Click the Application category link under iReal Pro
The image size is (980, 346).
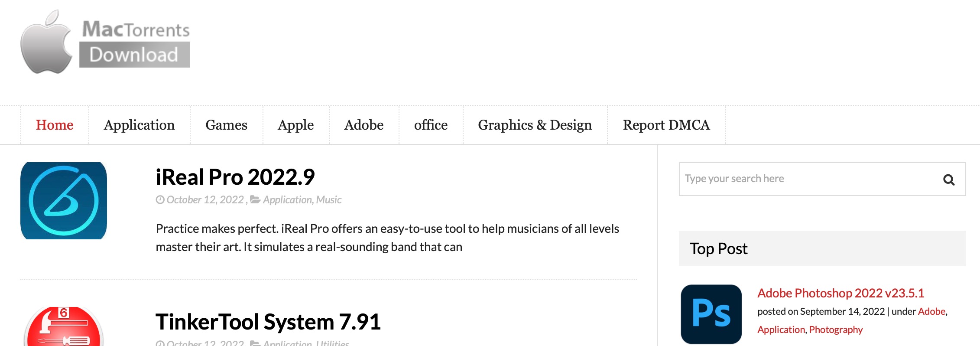click(287, 200)
